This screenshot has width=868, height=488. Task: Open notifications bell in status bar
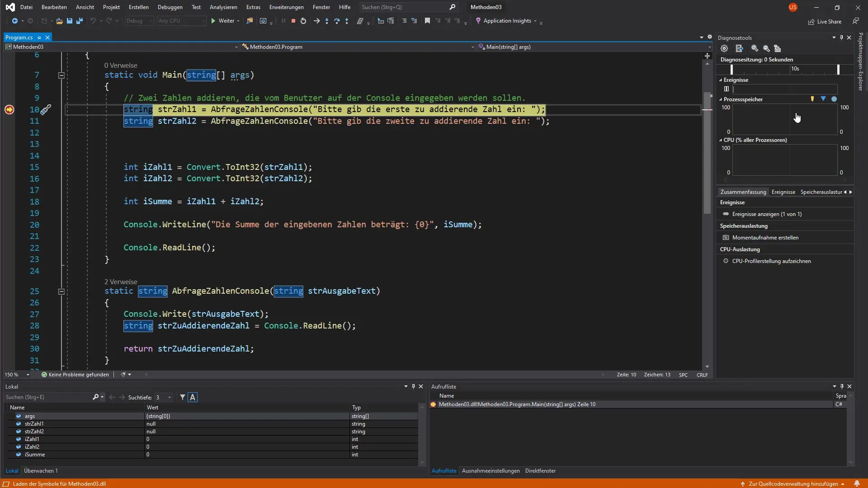tap(857, 483)
